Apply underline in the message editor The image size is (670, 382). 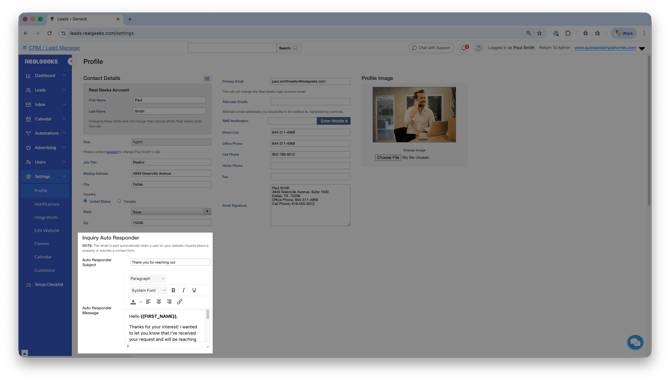(194, 290)
